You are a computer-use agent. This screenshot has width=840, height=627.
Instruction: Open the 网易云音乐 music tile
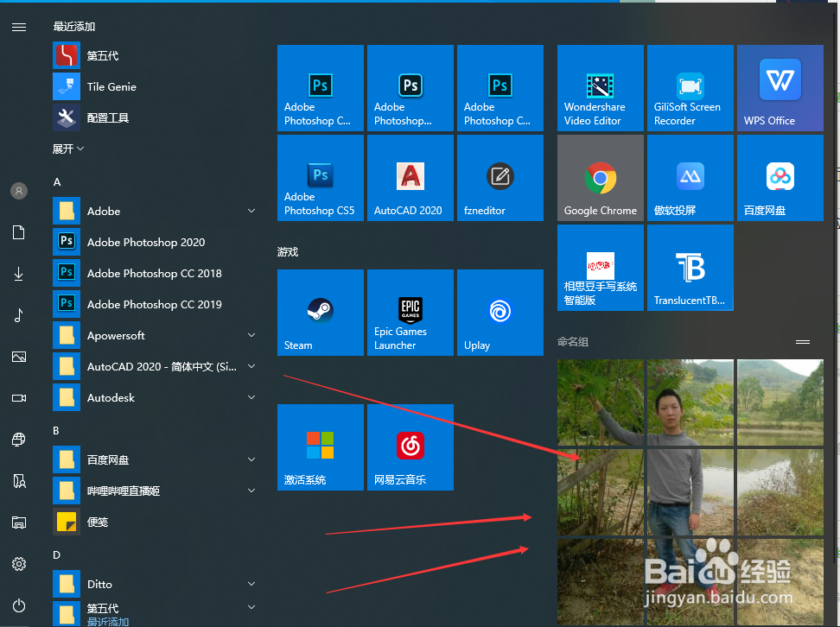pos(410,447)
